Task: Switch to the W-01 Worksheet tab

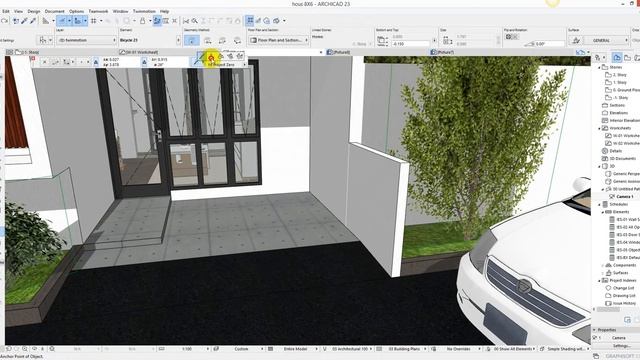Action: point(139,52)
